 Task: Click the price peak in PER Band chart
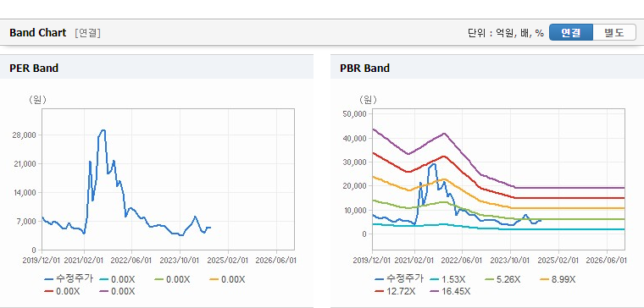click(103, 130)
